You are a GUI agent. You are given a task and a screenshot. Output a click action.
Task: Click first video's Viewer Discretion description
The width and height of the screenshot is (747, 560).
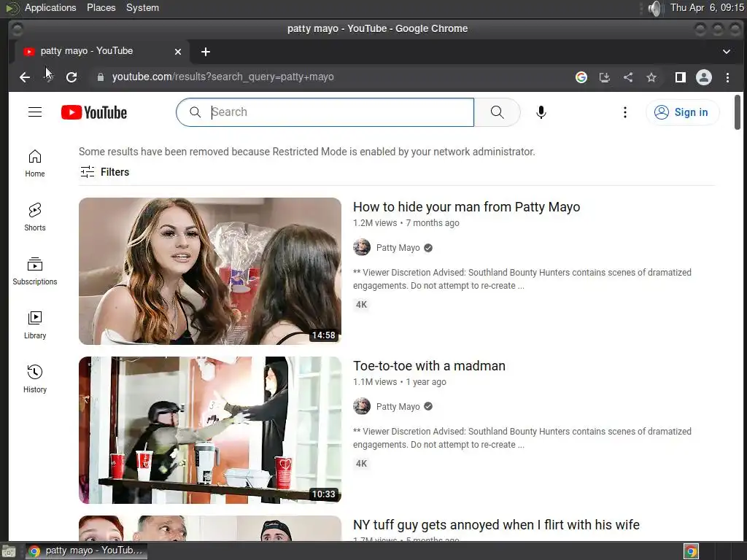pyautogui.click(x=522, y=279)
